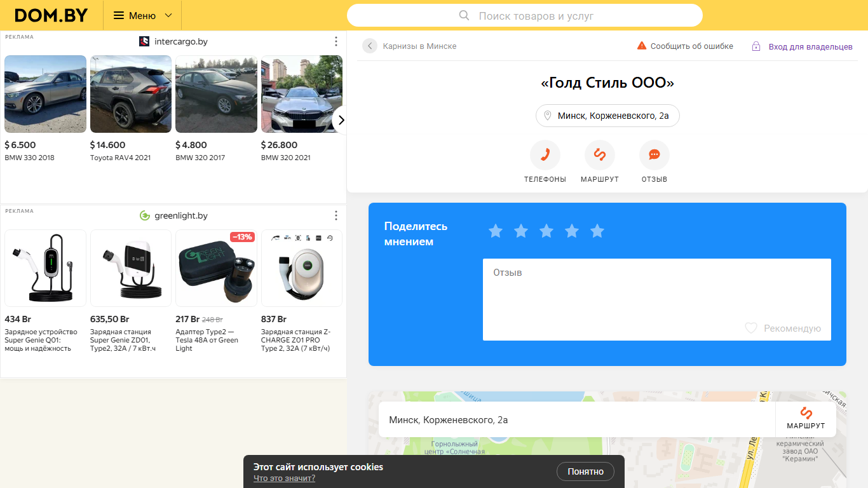Click the Минск, Корженевского, 2а address pill
868x488 pixels.
coord(607,116)
